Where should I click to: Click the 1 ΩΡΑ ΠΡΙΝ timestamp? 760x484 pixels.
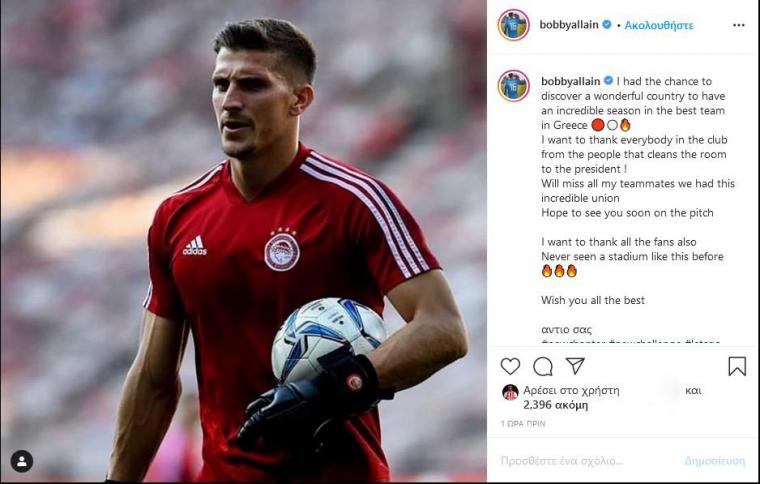523,423
